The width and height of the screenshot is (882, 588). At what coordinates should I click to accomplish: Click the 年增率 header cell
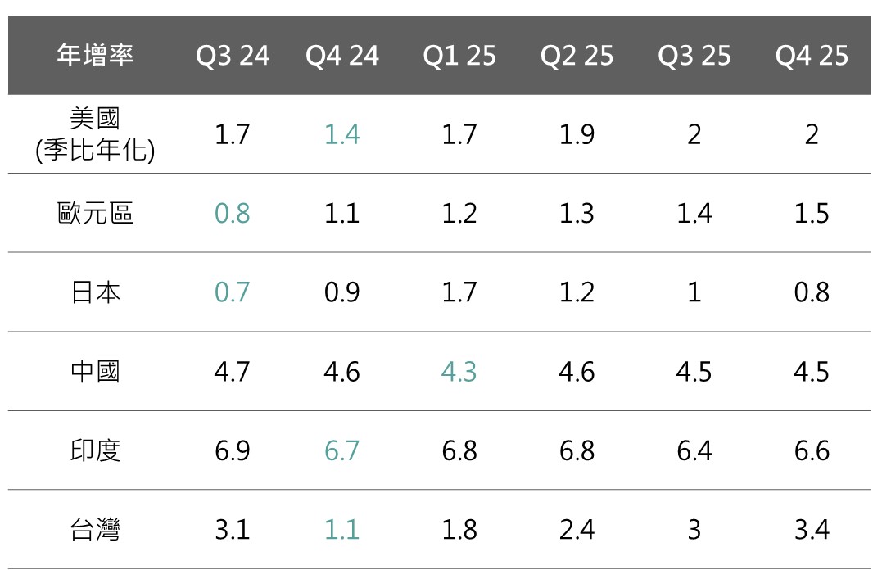tap(95, 56)
